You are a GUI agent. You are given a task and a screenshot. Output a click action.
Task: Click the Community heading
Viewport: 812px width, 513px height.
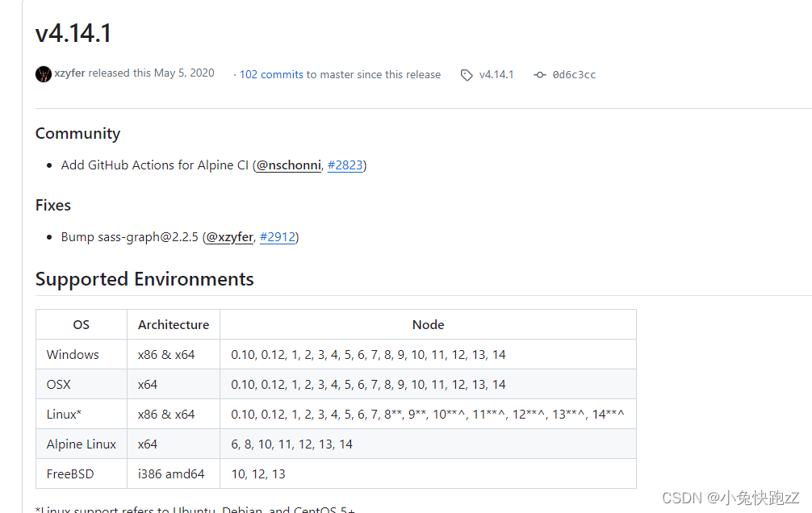click(x=77, y=134)
